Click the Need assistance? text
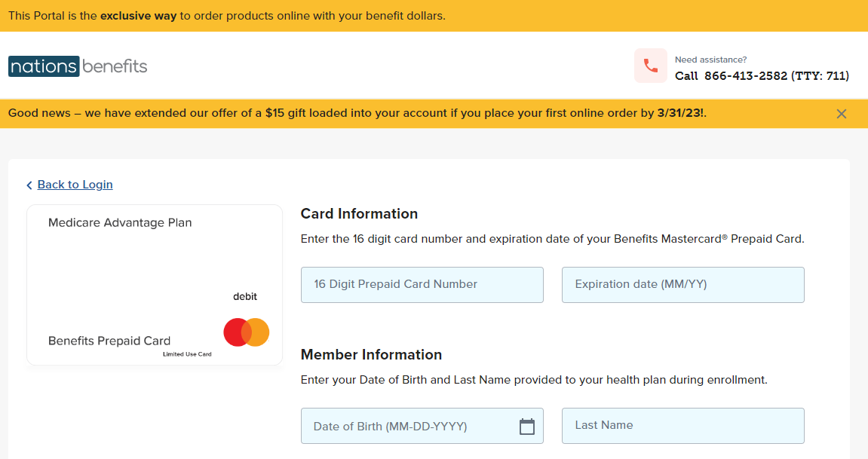The height and width of the screenshot is (459, 868). 711,59
